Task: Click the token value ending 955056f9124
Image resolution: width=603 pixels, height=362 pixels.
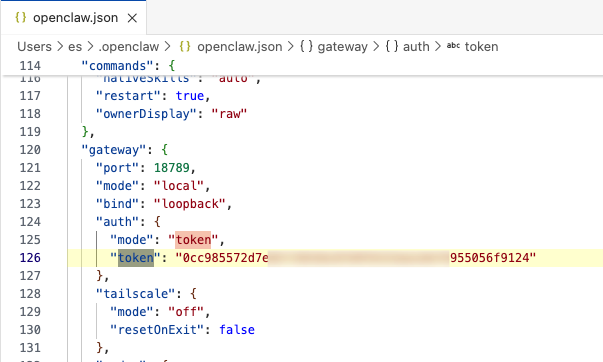Action: click(x=489, y=258)
